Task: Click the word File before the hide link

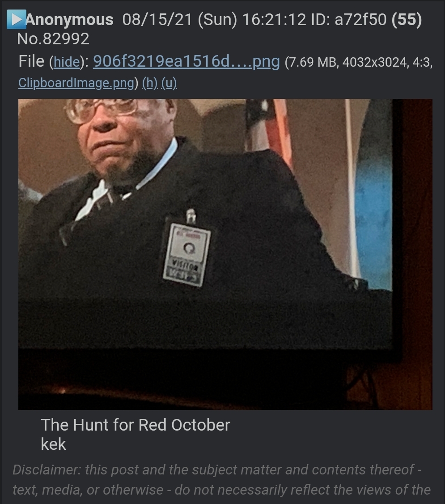Action: (x=31, y=61)
